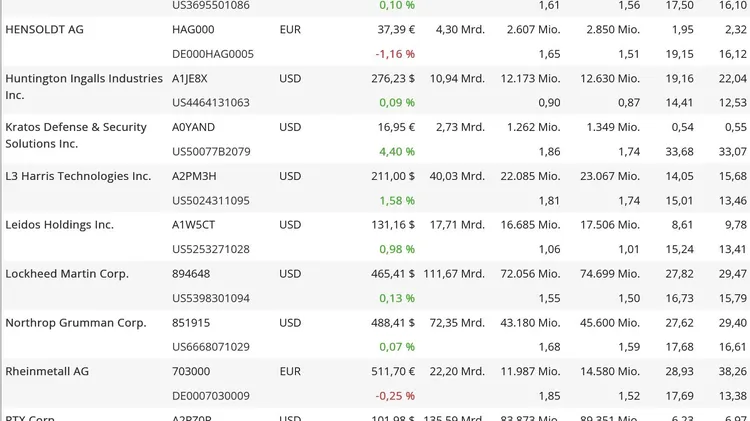Click the Lockheed Martin price 465,41 $
The height and width of the screenshot is (421, 750).
393,274
